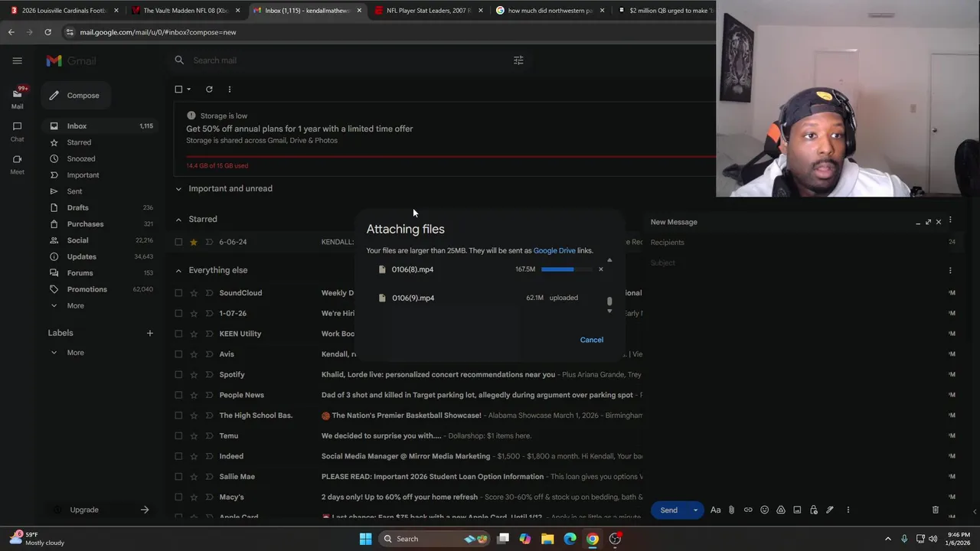Screen dimensions: 980x551
Task: Tick the select-all checkbox above inbox
Action: tap(178, 90)
